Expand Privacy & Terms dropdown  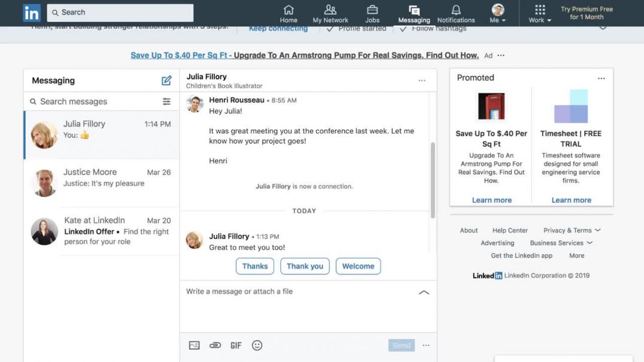[x=572, y=230]
